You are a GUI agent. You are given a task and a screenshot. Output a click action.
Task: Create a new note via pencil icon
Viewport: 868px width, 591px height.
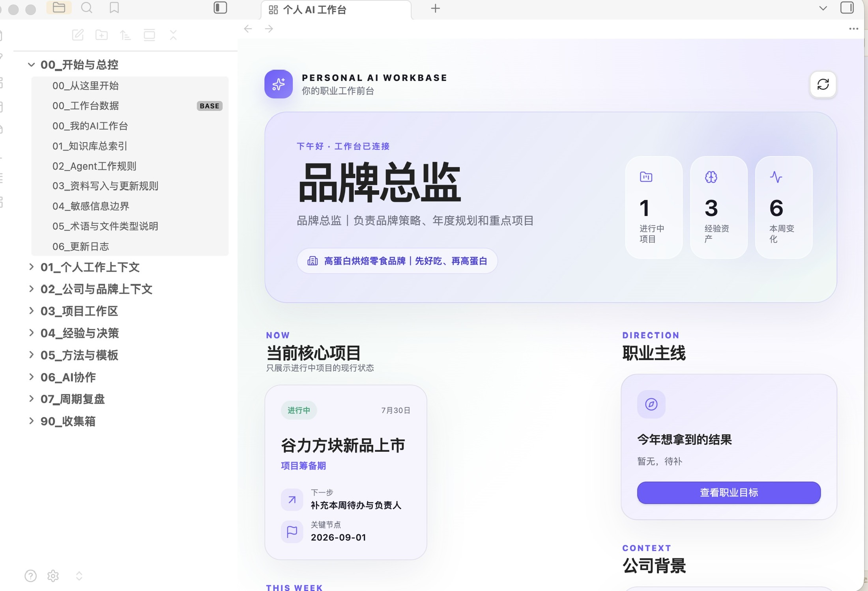click(78, 35)
